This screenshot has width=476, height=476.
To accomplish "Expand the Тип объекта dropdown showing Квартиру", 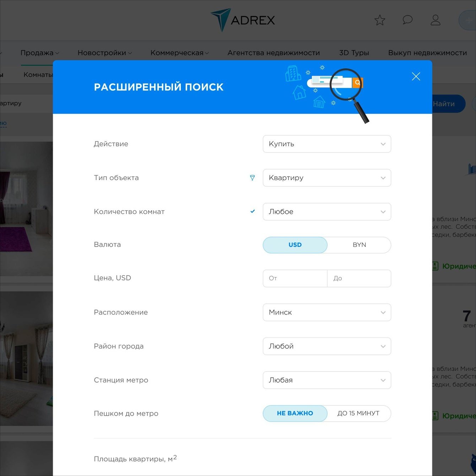I will (327, 178).
